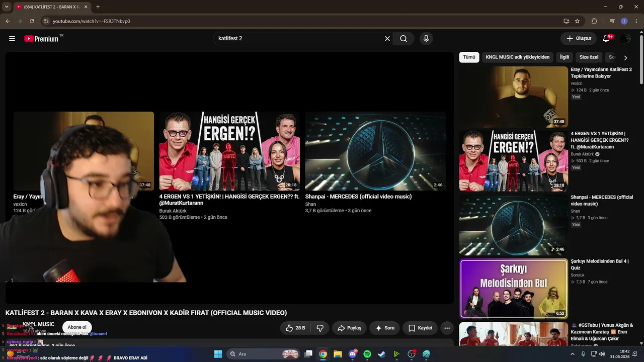Open Discord from the taskbar
Viewport: 644px width, 362px height.
pyautogui.click(x=353, y=354)
